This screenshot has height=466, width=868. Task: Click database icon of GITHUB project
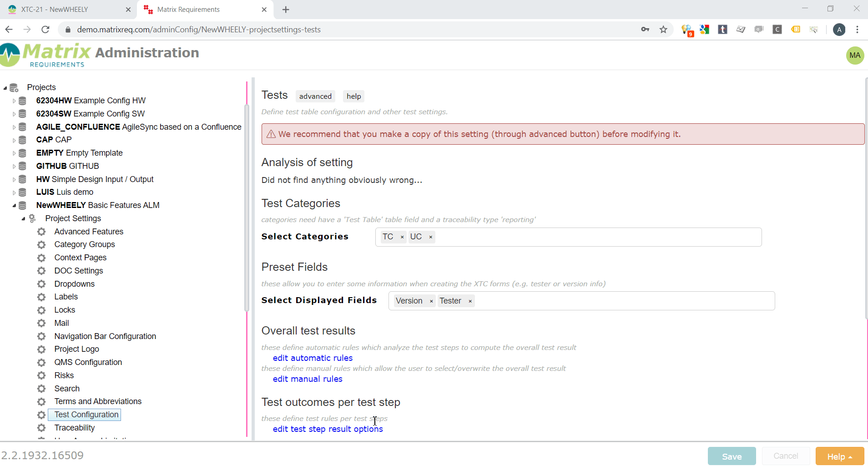(22, 166)
